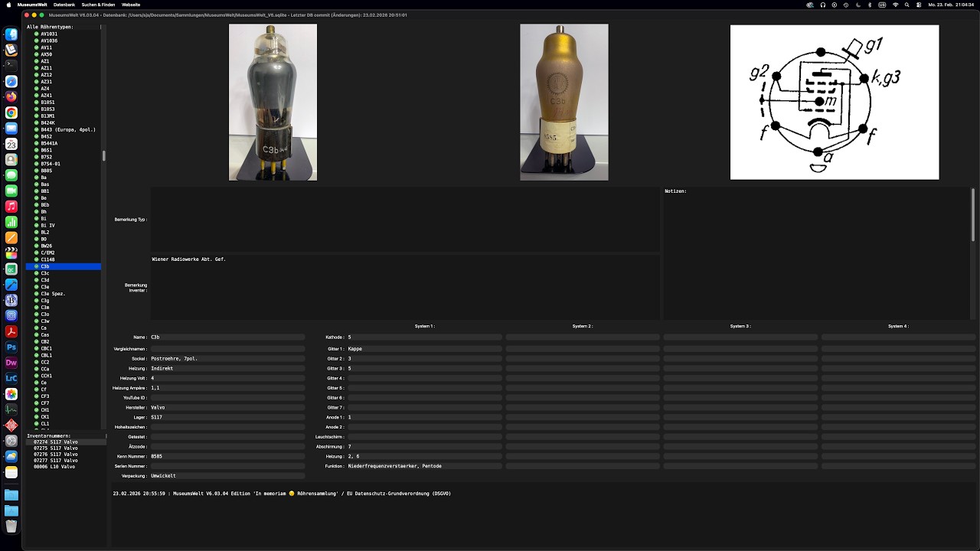The width and height of the screenshot is (980, 551).
Task: Click the Bemerkung Inventar text area
Action: [x=405, y=287]
